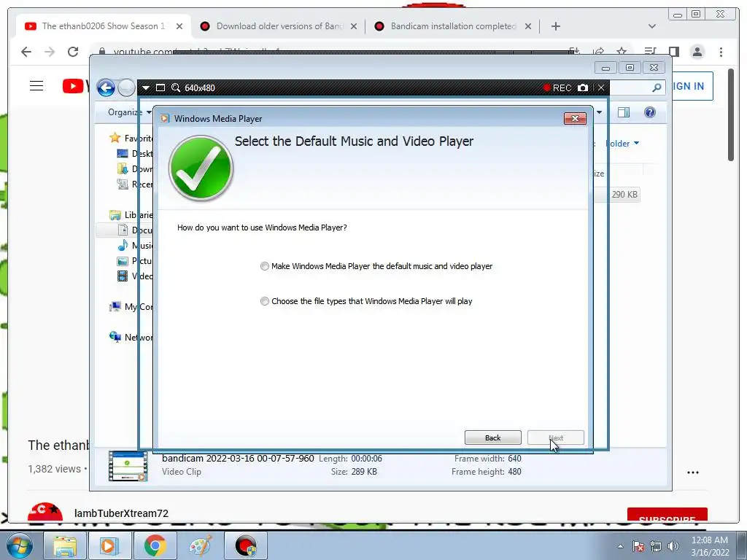Open Chrome three-dot menu
The width and height of the screenshot is (747, 560).
721,52
